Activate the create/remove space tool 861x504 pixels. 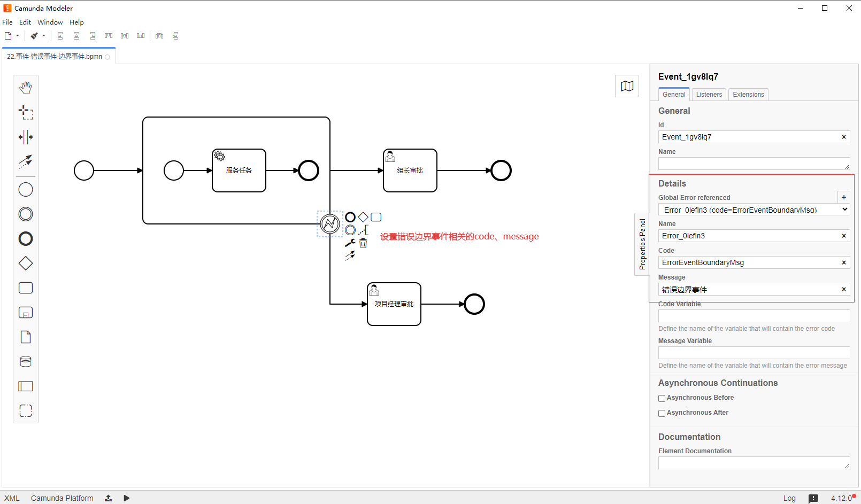(26, 137)
